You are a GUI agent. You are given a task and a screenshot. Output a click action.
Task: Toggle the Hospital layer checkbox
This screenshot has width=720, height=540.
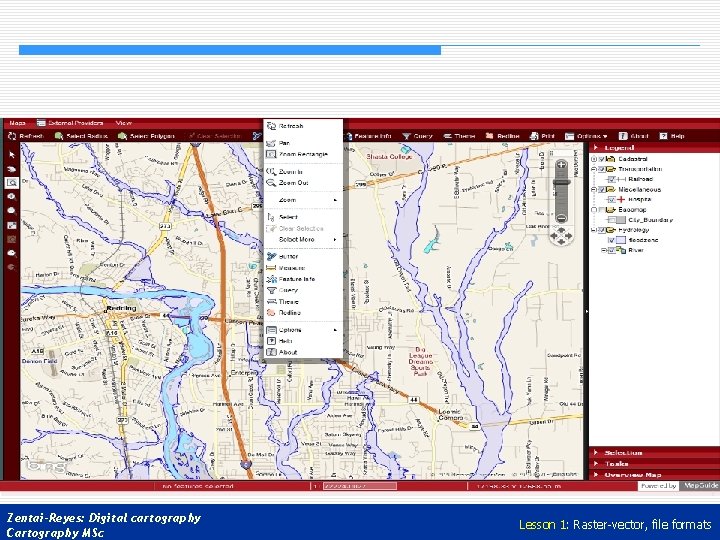611,199
